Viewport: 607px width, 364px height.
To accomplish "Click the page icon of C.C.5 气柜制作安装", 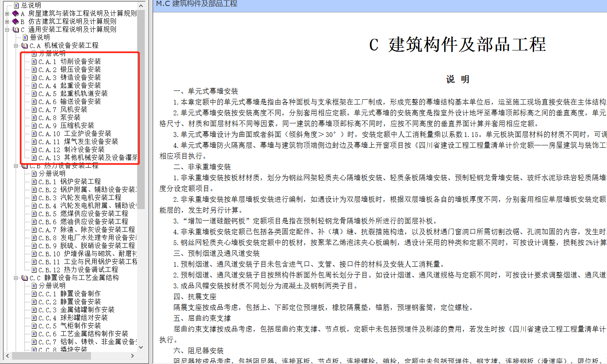I will pyautogui.click(x=34, y=326).
